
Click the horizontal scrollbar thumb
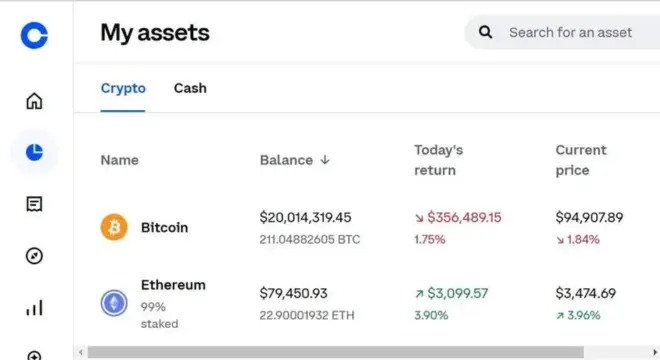click(x=335, y=352)
